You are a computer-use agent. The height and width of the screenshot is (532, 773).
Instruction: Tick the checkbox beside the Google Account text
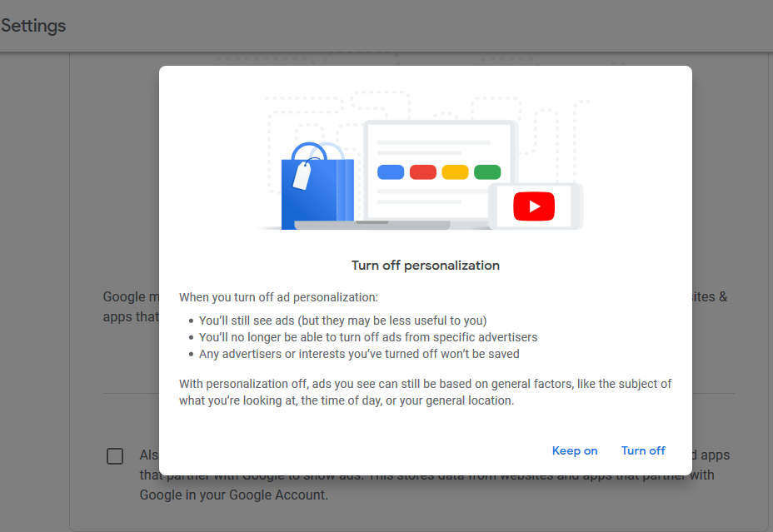tap(115, 456)
